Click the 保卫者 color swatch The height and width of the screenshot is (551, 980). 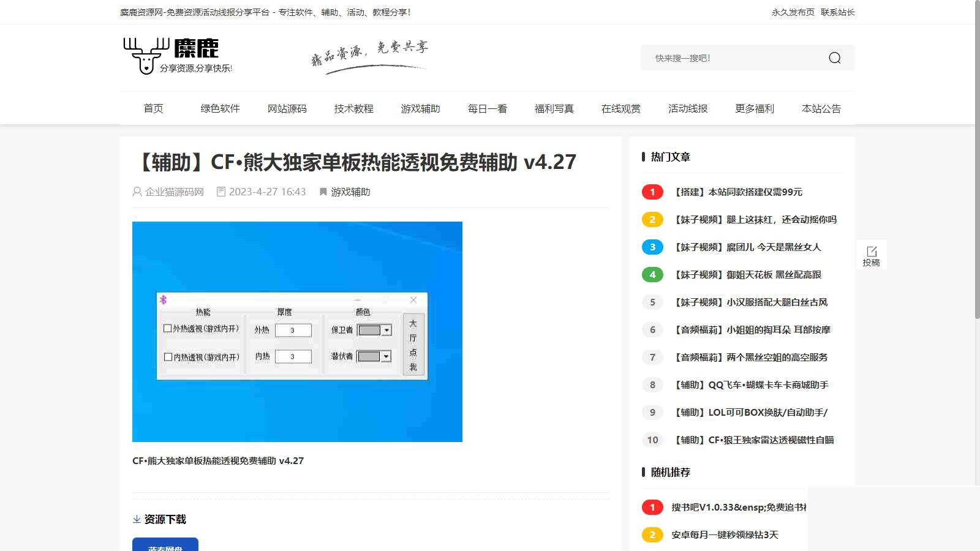(369, 331)
